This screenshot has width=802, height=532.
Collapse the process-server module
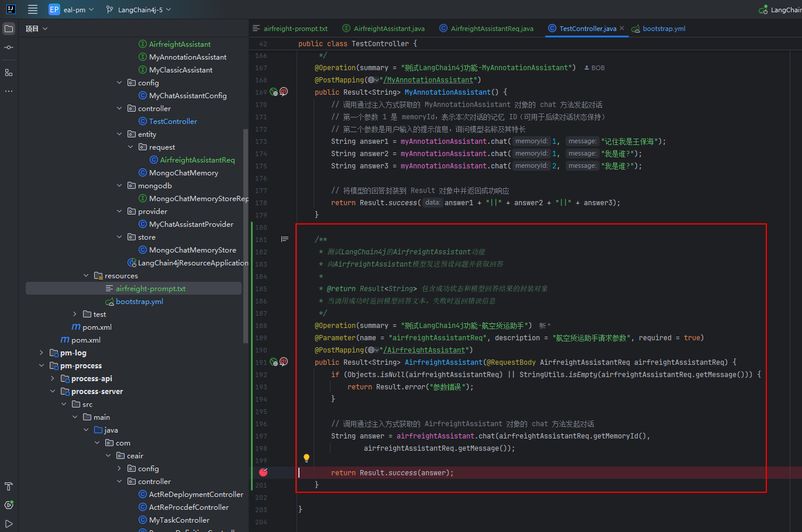(52, 392)
